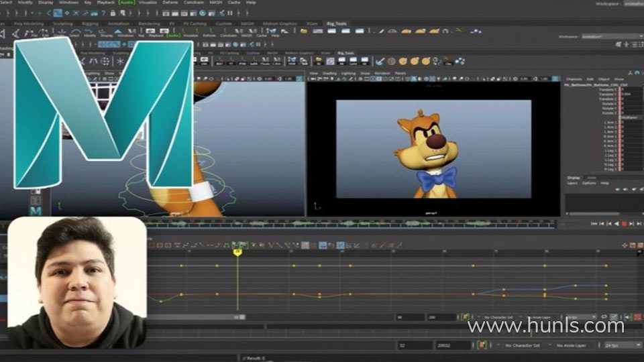Open the Channels menu in Channel Box

[574, 79]
